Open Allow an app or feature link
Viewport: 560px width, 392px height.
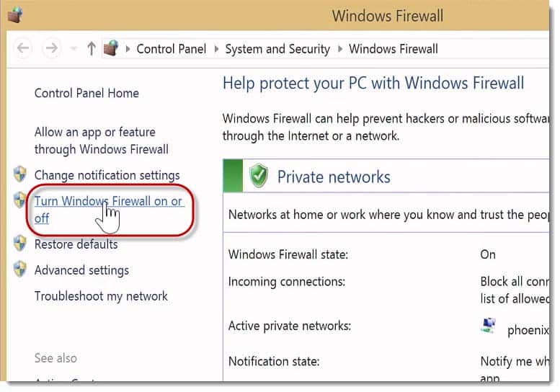[x=102, y=141]
